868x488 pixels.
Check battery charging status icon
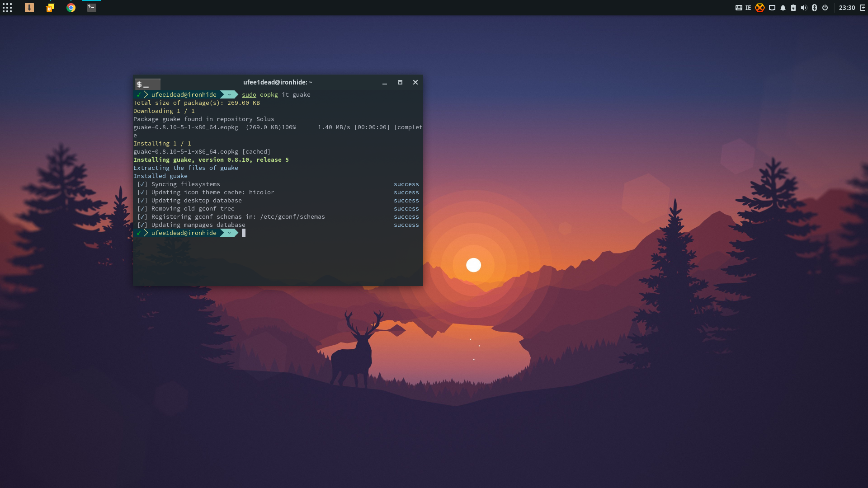[x=793, y=8]
